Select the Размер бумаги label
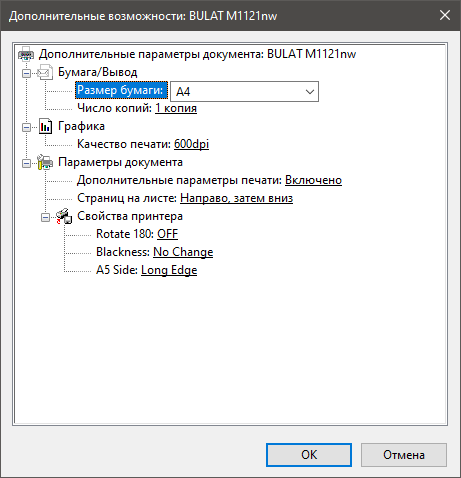The image size is (461, 478). (x=121, y=90)
